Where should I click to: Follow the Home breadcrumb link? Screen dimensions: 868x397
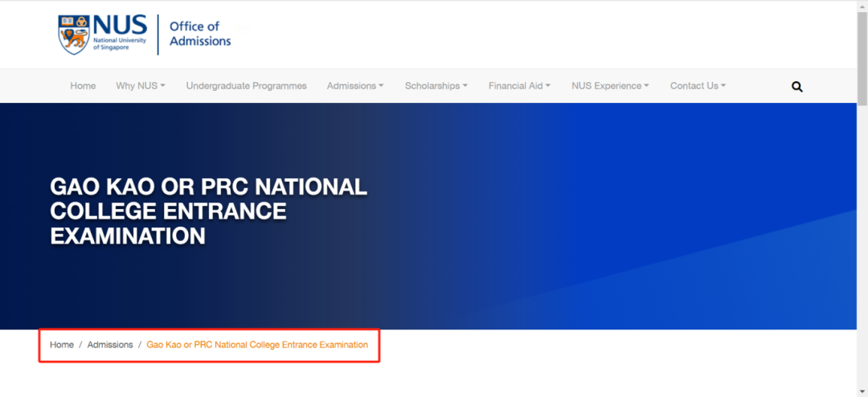61,345
